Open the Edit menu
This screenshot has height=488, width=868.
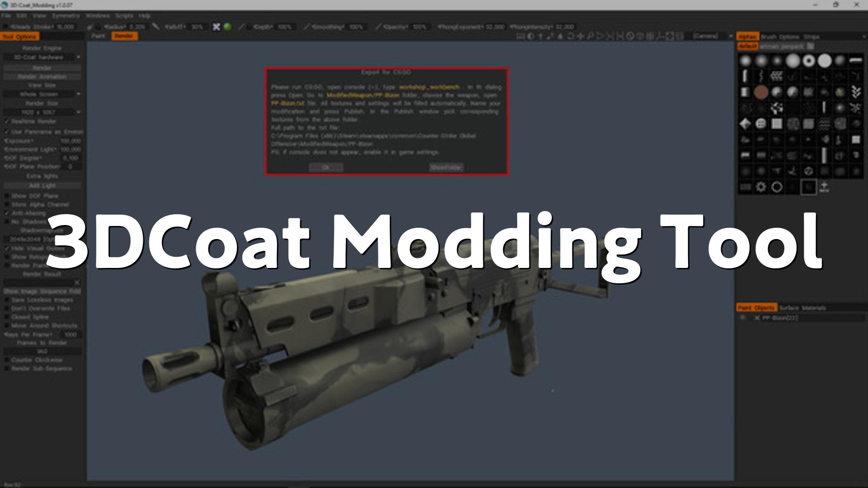[x=21, y=16]
